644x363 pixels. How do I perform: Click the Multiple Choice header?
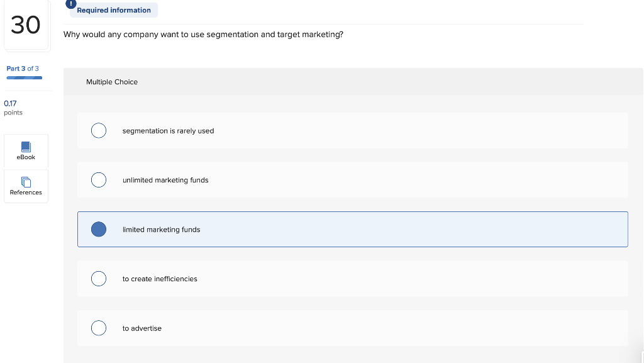(x=112, y=82)
